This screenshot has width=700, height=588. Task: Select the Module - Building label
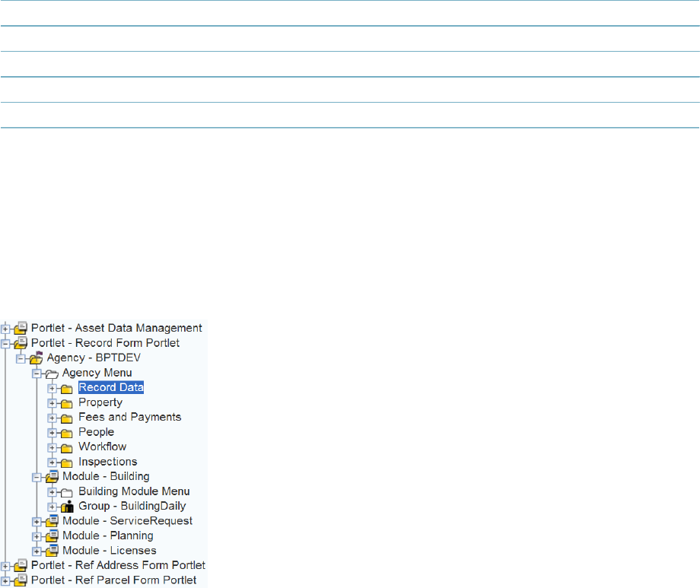pyautogui.click(x=107, y=476)
